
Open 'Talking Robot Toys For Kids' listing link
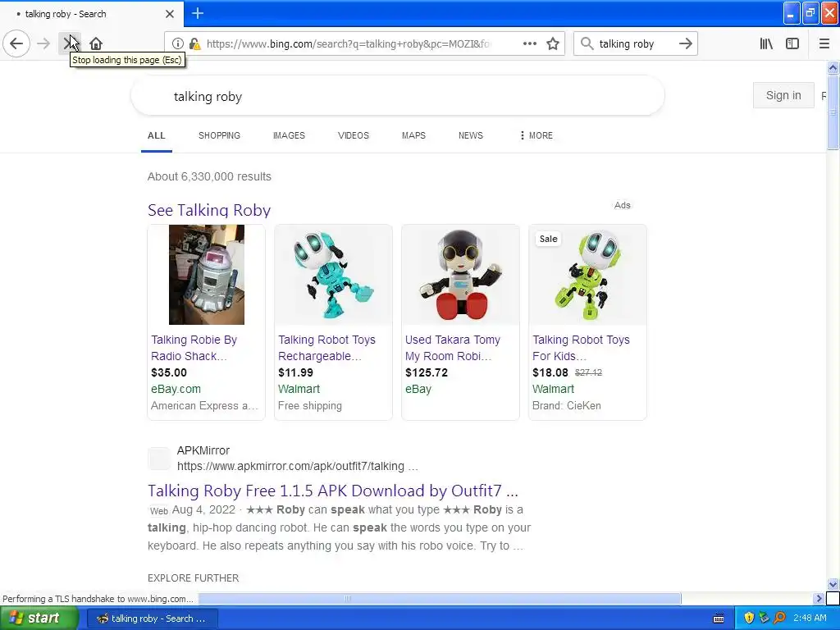pyautogui.click(x=581, y=348)
